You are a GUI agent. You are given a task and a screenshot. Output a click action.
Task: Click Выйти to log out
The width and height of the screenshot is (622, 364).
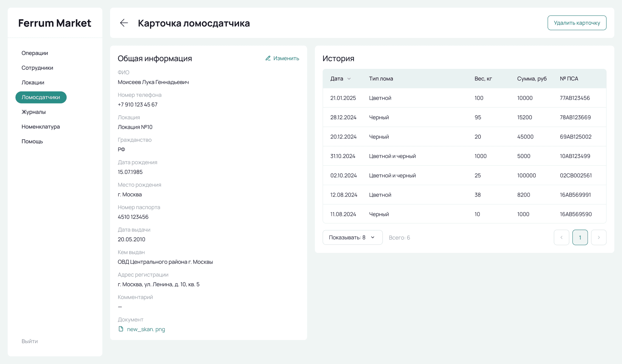tap(29, 341)
